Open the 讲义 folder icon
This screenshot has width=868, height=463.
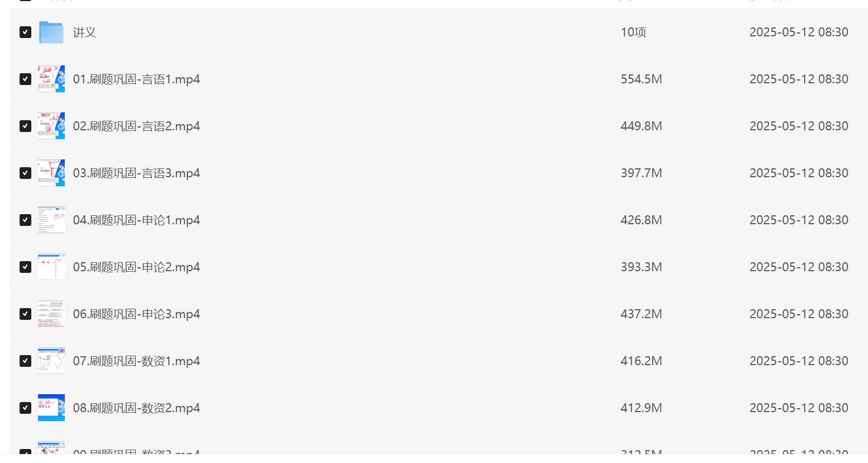[x=51, y=32]
